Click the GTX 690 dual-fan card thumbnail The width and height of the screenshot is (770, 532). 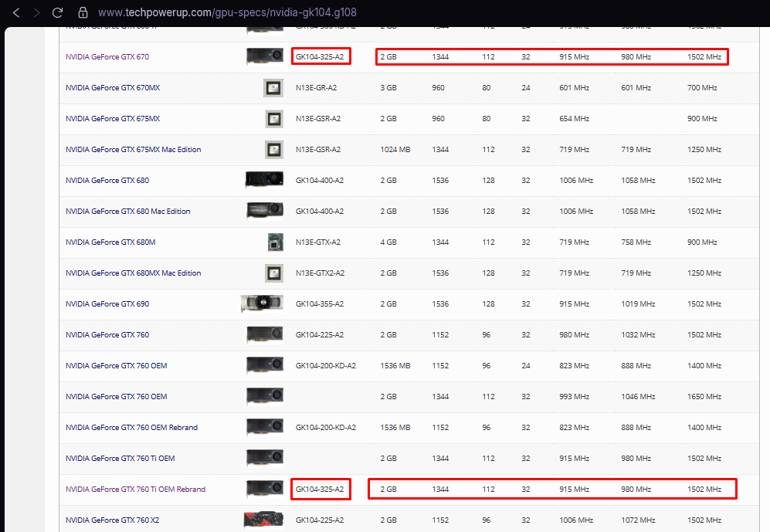(262, 303)
